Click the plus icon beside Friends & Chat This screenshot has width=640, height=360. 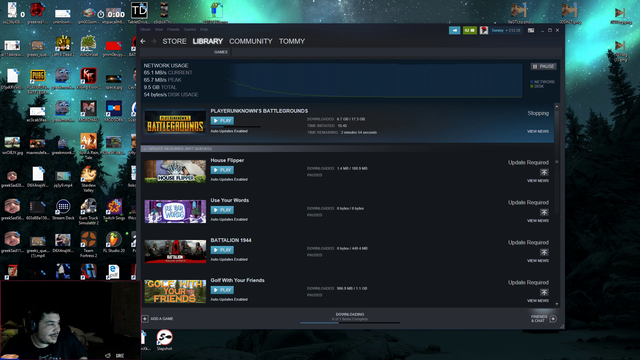pyautogui.click(x=553, y=319)
